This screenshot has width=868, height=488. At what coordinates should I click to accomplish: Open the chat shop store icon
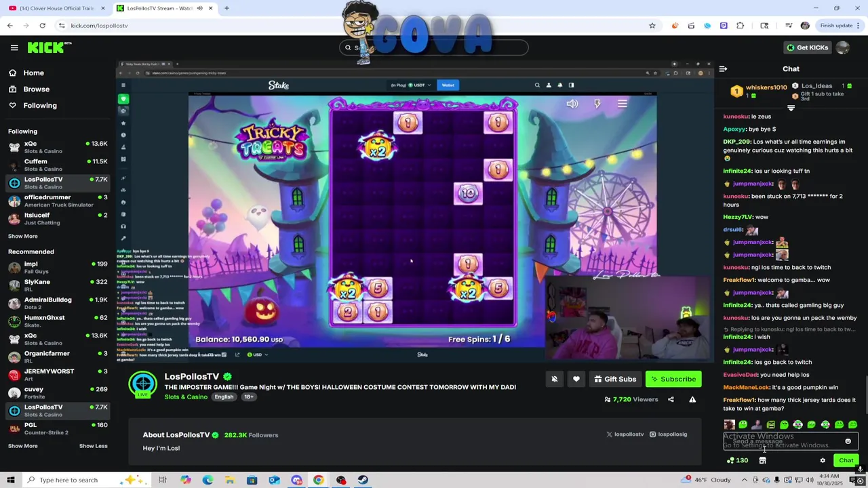(x=762, y=460)
